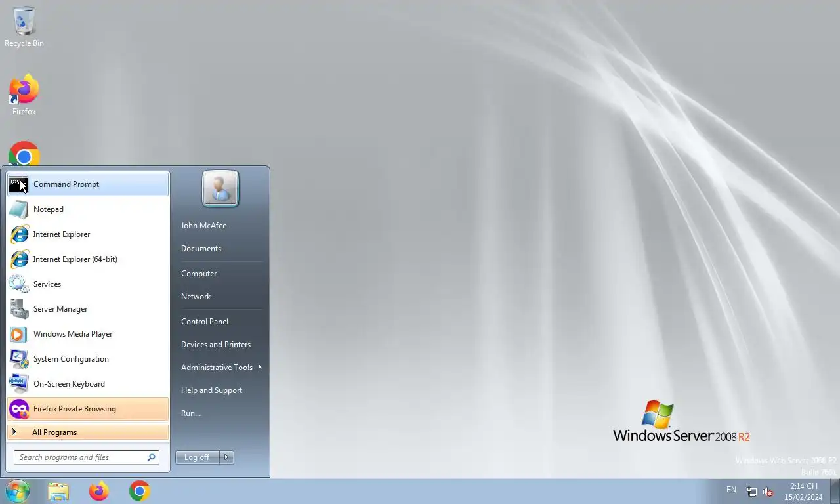
Task: Select the Chrome desktop icon
Action: pyautogui.click(x=24, y=155)
